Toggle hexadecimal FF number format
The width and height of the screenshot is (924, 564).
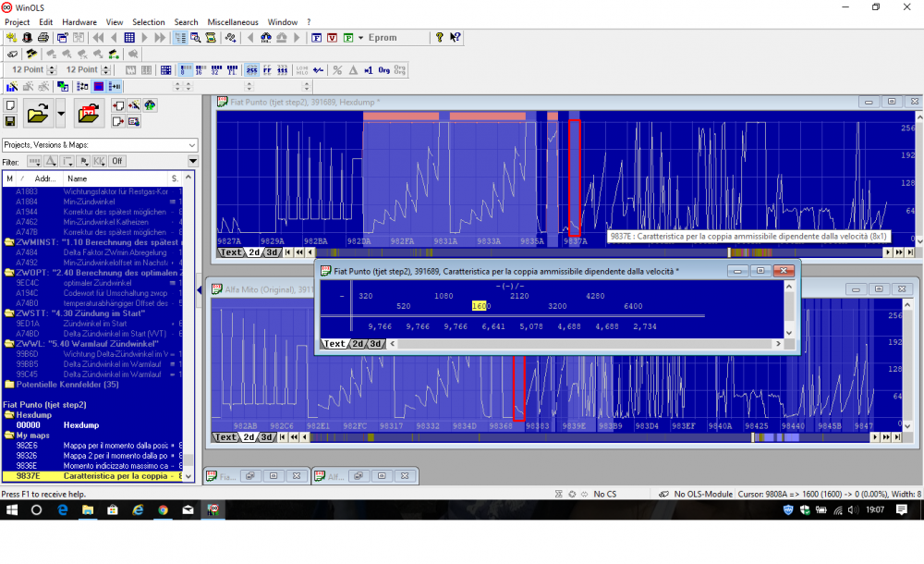tap(267, 70)
